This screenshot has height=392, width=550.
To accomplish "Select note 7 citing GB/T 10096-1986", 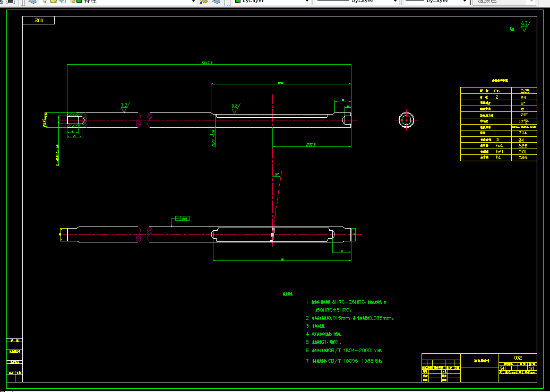I will (344, 361).
